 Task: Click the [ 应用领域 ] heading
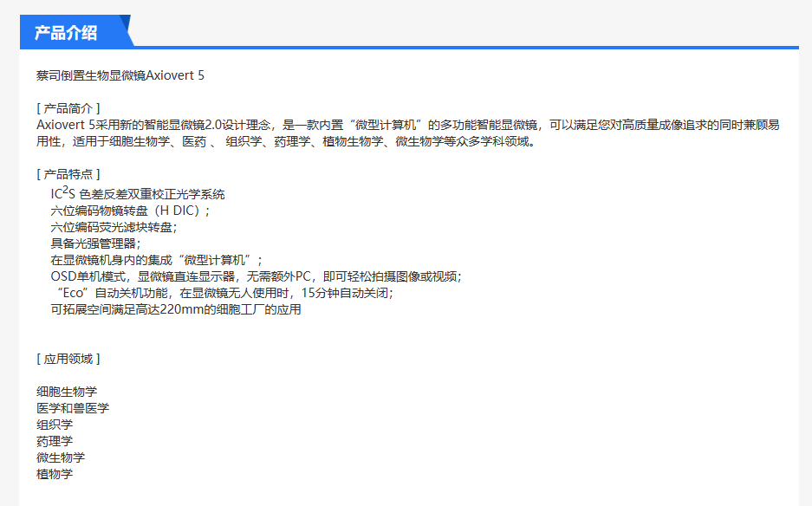(x=68, y=359)
